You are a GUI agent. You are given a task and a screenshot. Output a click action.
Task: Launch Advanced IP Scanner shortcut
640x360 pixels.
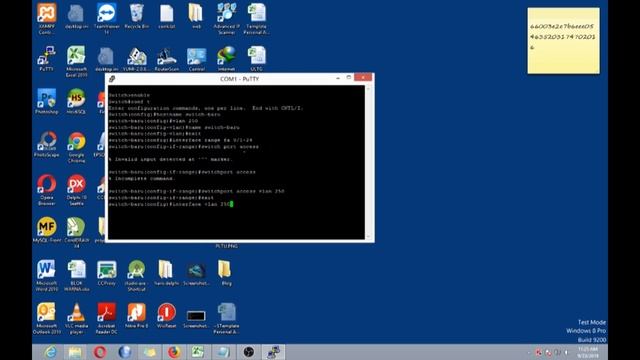coord(227,18)
